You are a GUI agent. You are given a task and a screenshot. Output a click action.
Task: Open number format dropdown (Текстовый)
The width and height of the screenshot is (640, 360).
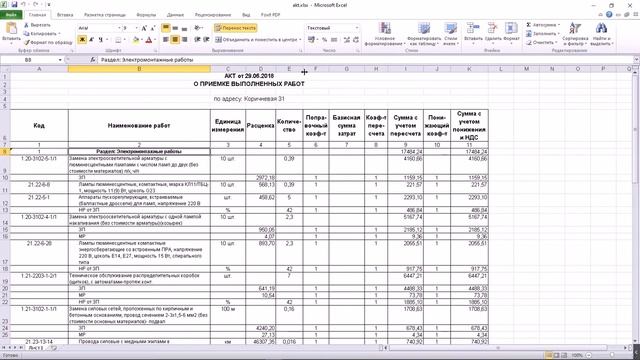point(357,28)
